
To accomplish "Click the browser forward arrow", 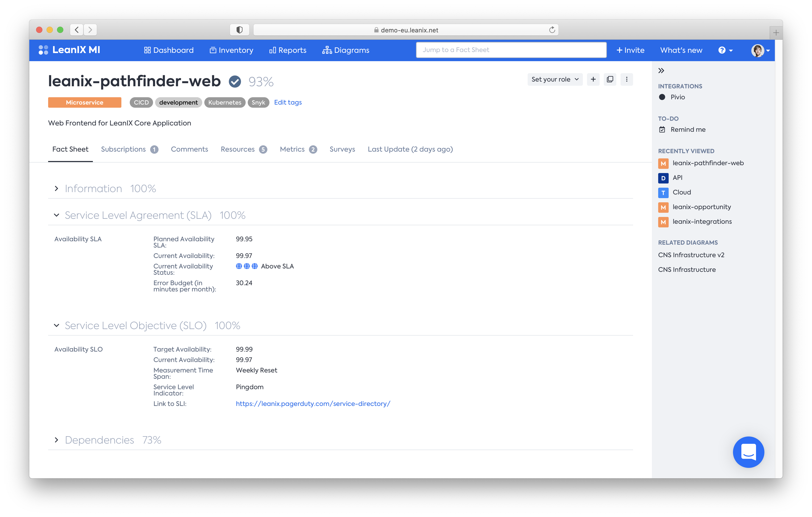I will [x=90, y=30].
